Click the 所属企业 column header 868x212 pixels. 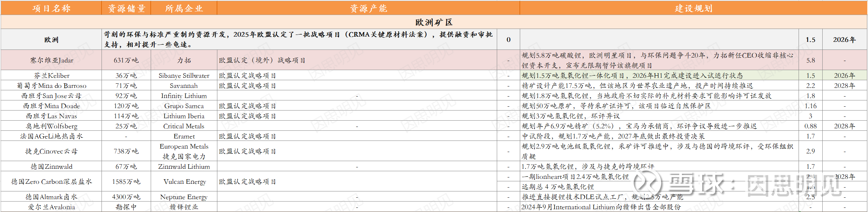click(184, 8)
